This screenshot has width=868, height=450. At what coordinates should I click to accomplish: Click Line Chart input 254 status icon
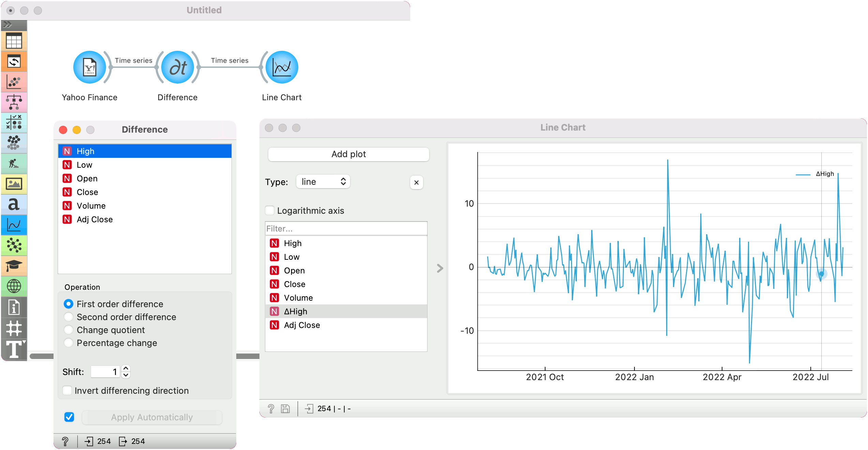click(x=309, y=409)
